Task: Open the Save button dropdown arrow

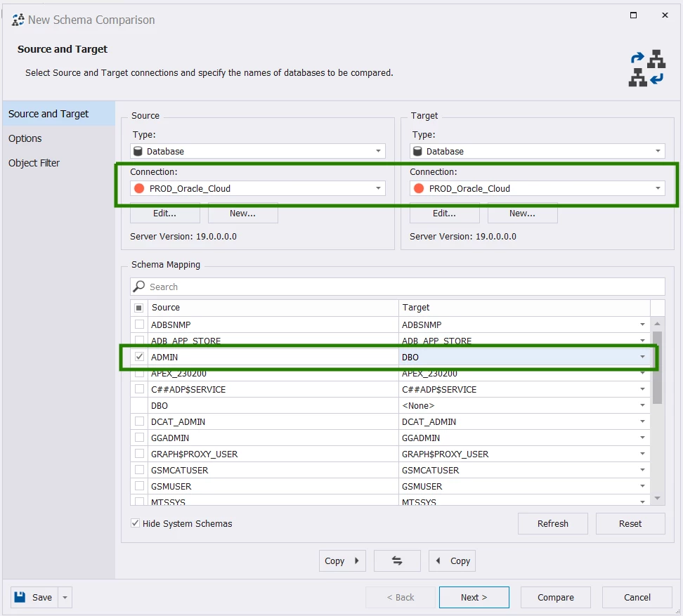Action: point(65,597)
